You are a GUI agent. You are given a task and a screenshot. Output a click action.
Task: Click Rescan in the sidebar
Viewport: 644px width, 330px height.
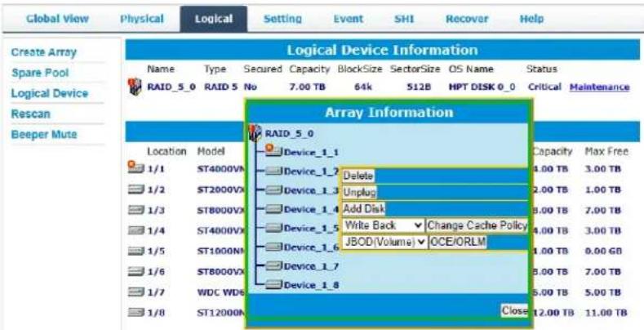(x=30, y=114)
